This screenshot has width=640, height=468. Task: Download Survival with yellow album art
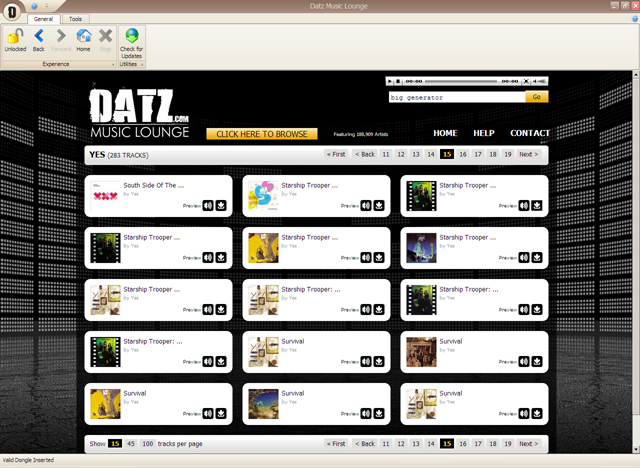(x=221, y=413)
